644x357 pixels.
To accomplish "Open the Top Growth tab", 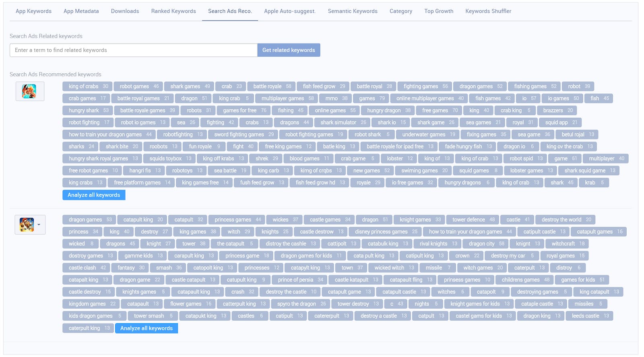I will 439,11.
